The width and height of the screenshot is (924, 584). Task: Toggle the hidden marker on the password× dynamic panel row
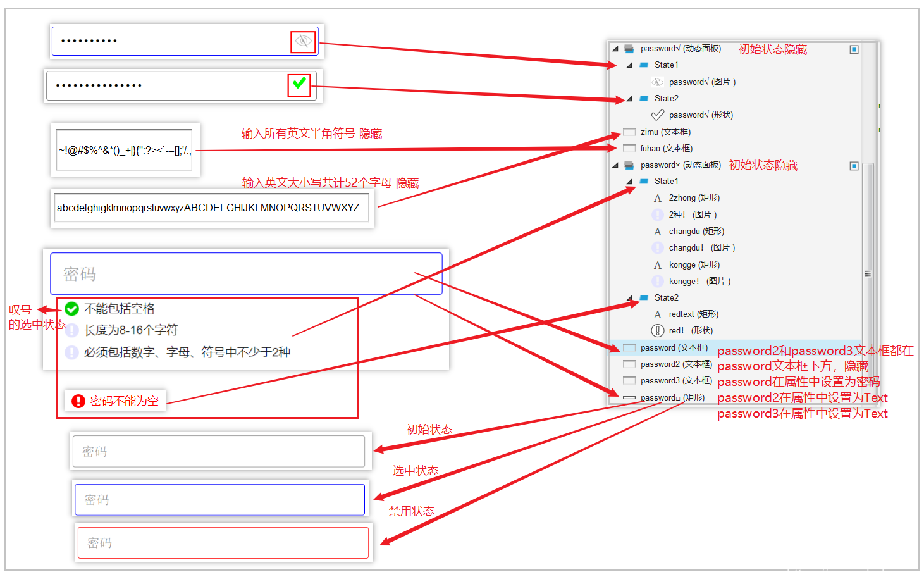click(x=854, y=166)
